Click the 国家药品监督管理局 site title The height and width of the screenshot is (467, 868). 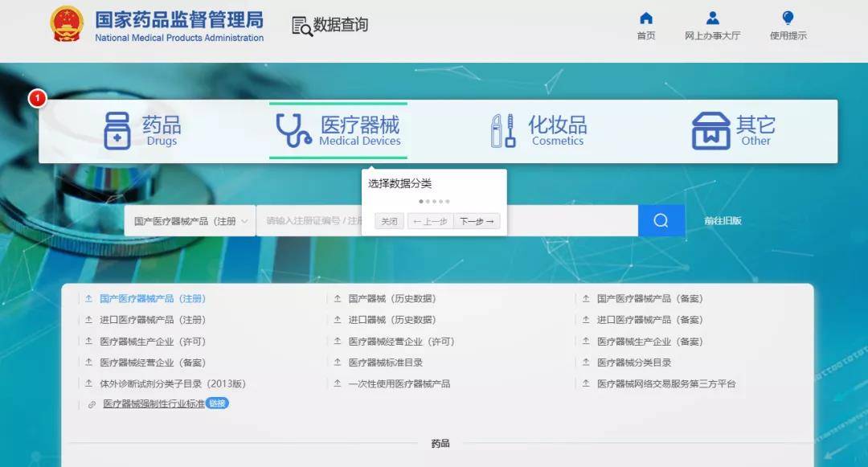point(178,20)
